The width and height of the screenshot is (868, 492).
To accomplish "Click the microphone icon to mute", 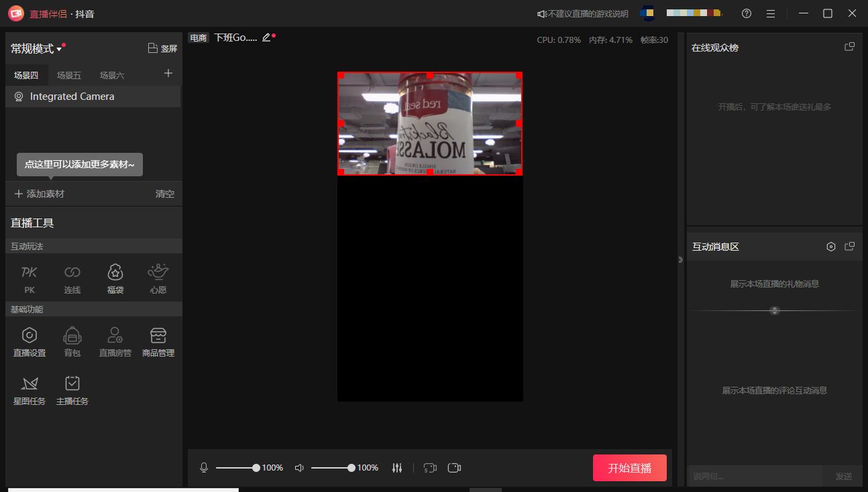I will (x=204, y=468).
